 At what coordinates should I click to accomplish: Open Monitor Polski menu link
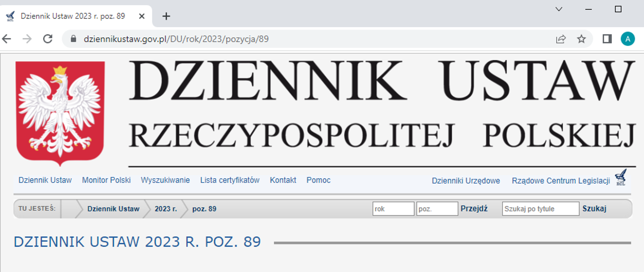coord(106,180)
